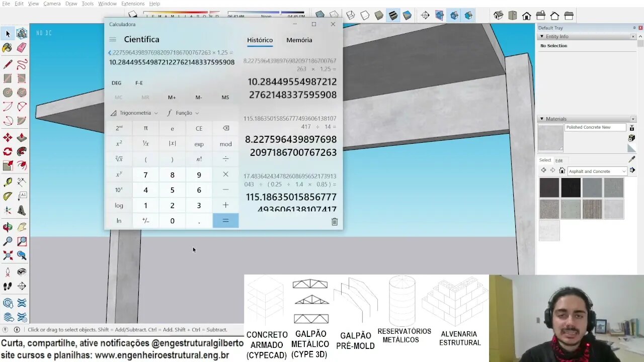Activate the Pan hand tool
The height and width of the screenshot is (362, 644).
22,227
